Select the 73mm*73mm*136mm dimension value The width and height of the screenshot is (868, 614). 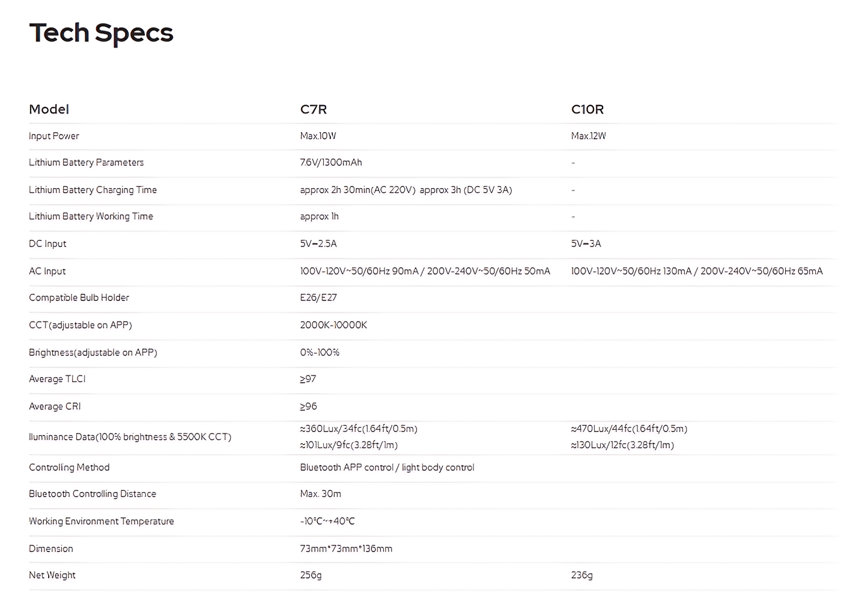(x=346, y=549)
